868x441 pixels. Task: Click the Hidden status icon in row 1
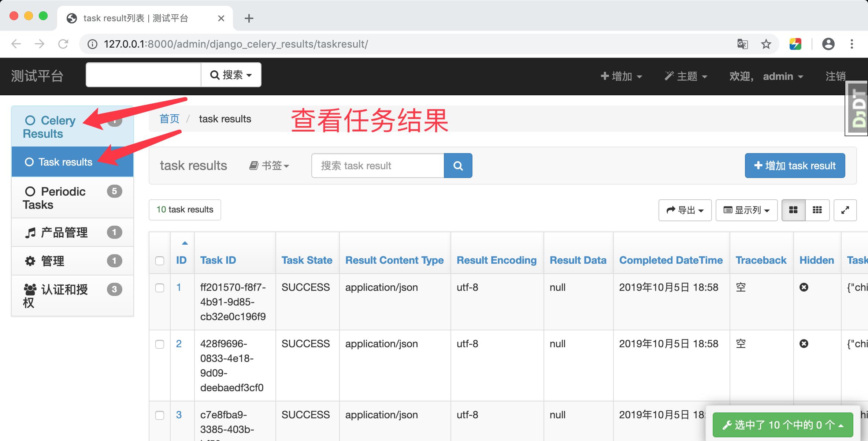(x=804, y=288)
